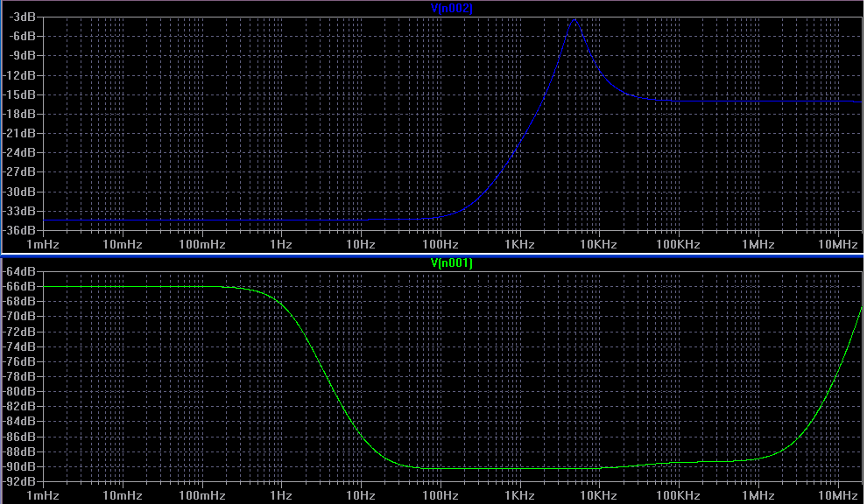
Task: Click the -78dB axis label
Action: (20, 376)
